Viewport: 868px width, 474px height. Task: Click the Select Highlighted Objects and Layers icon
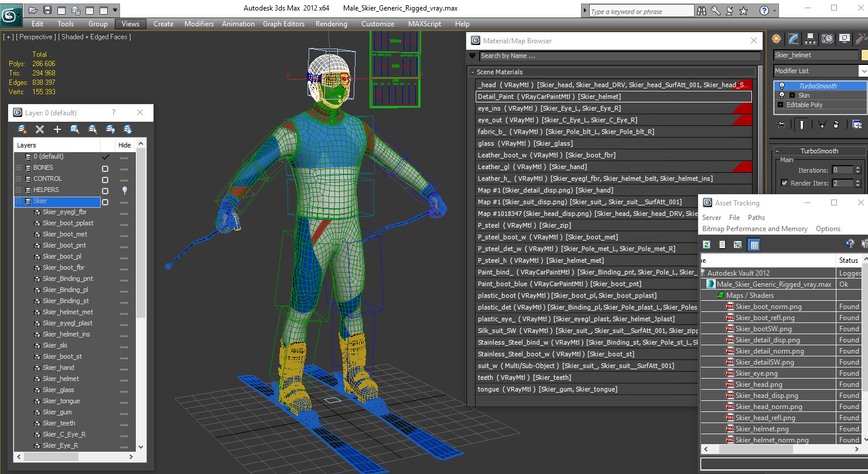75,129
